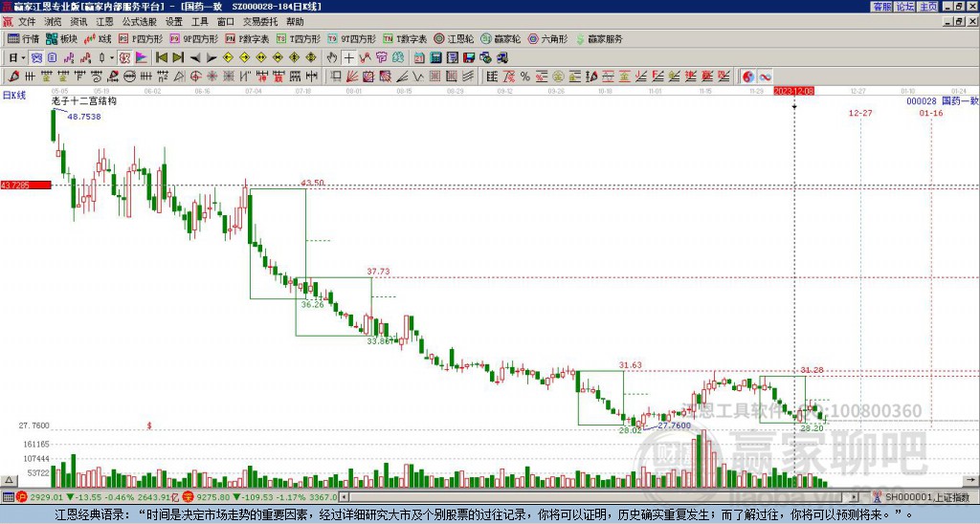Open the T数字表 tool
Image resolution: width=980 pixels, height=524 pixels.
coord(405,38)
